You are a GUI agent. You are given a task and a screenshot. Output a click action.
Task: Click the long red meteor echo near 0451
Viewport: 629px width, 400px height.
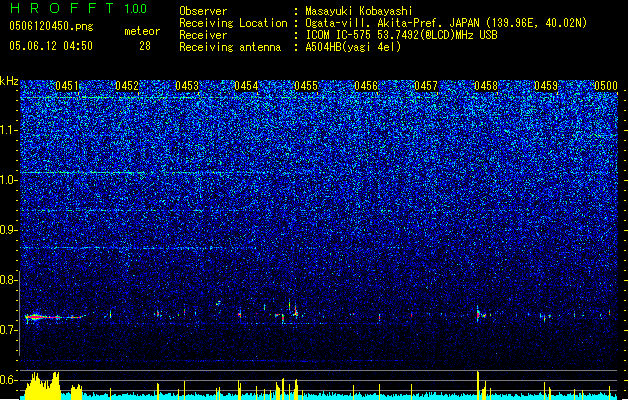click(x=55, y=317)
